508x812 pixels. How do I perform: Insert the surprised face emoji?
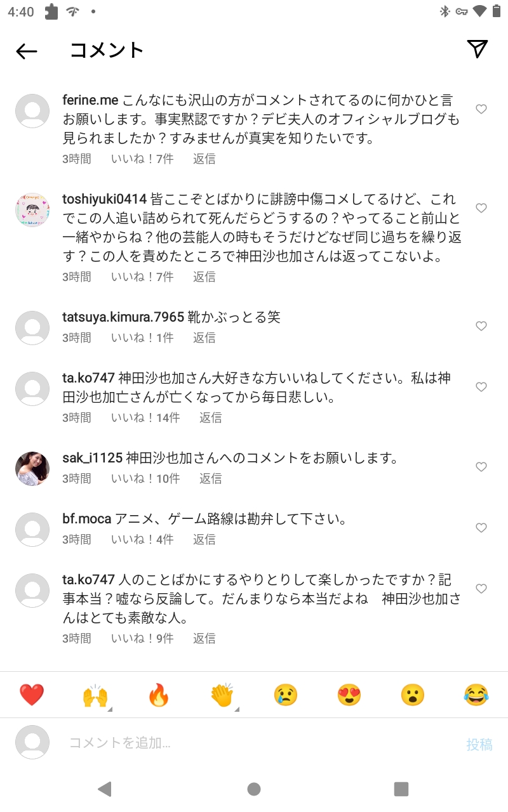[x=413, y=695]
